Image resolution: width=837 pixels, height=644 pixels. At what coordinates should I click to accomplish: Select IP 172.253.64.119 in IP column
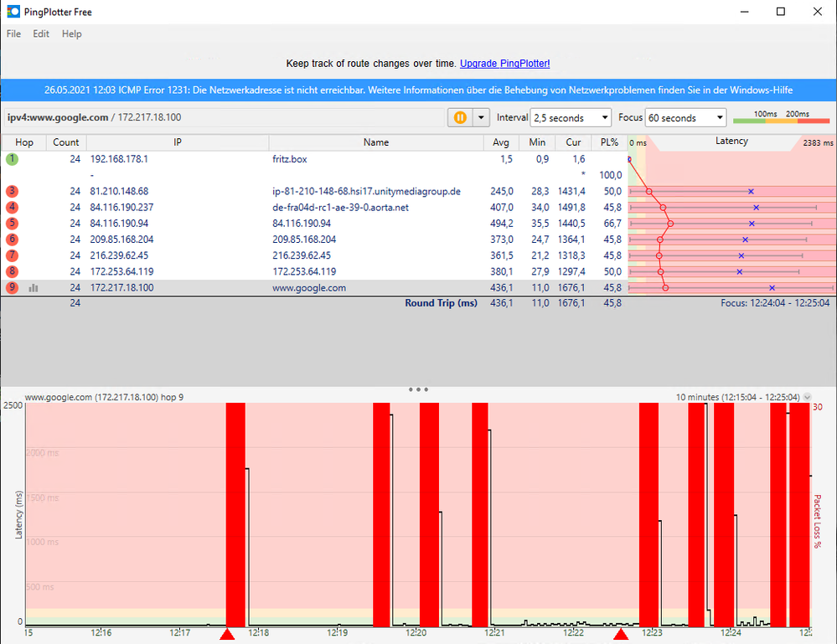(121, 271)
